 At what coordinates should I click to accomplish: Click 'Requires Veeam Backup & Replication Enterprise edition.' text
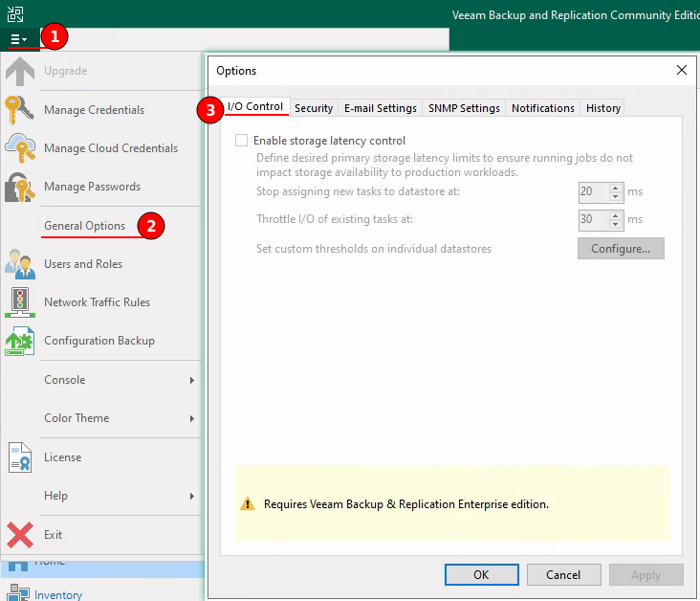(x=405, y=504)
